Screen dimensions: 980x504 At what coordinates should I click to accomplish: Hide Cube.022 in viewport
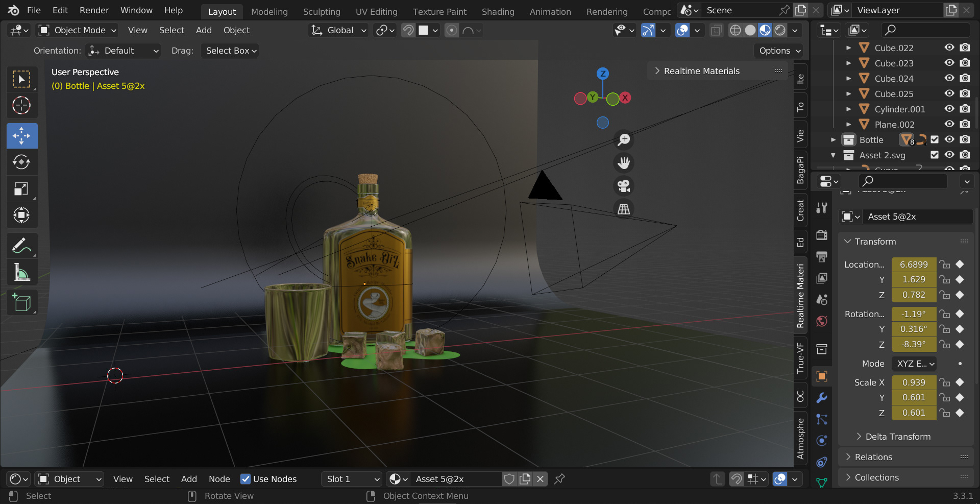coord(949,47)
